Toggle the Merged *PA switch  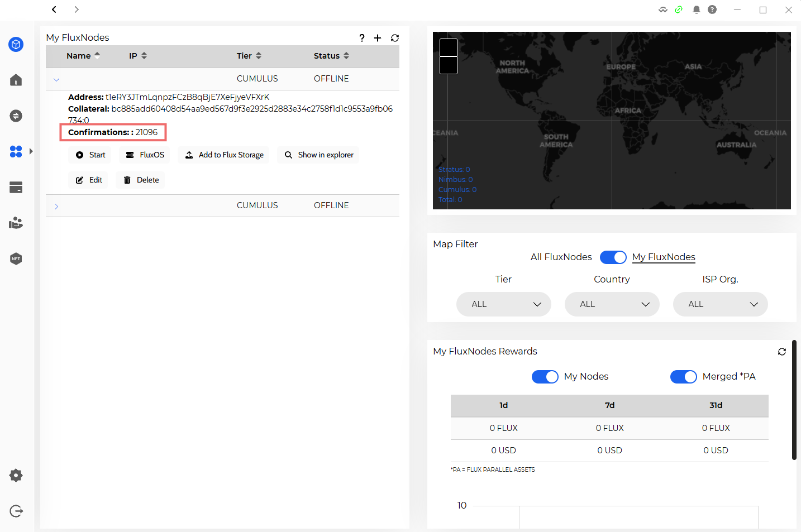click(x=683, y=377)
